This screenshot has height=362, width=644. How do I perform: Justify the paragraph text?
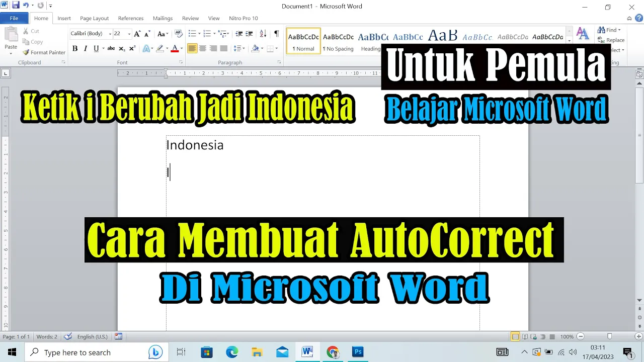224,48
